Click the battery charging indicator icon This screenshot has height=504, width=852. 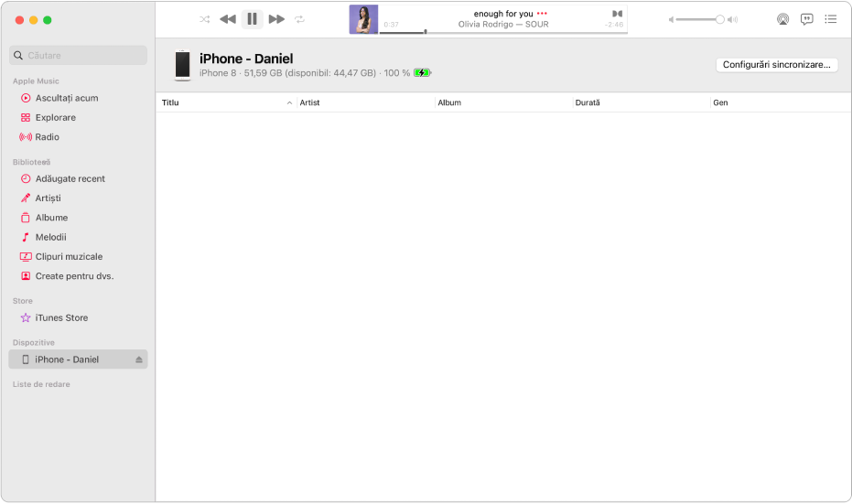click(422, 73)
